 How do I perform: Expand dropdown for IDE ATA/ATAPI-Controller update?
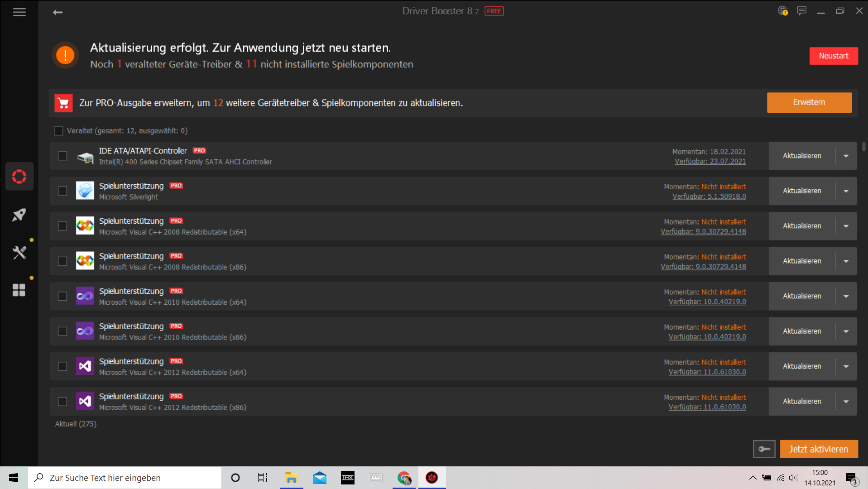[846, 156]
